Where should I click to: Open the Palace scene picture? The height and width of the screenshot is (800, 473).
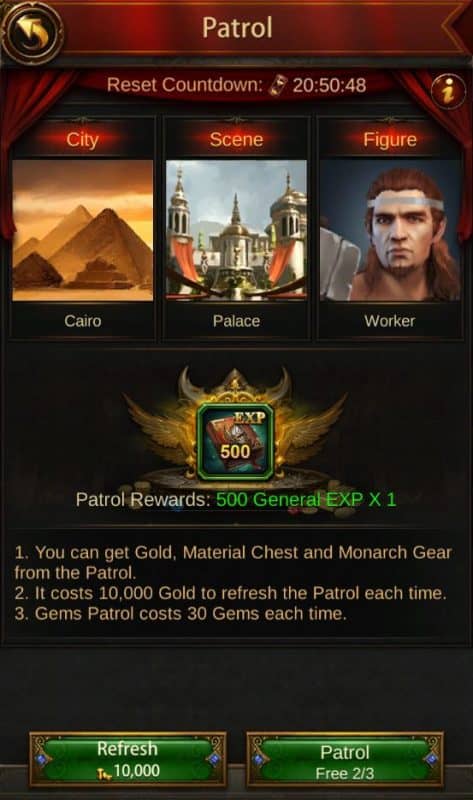(236, 231)
